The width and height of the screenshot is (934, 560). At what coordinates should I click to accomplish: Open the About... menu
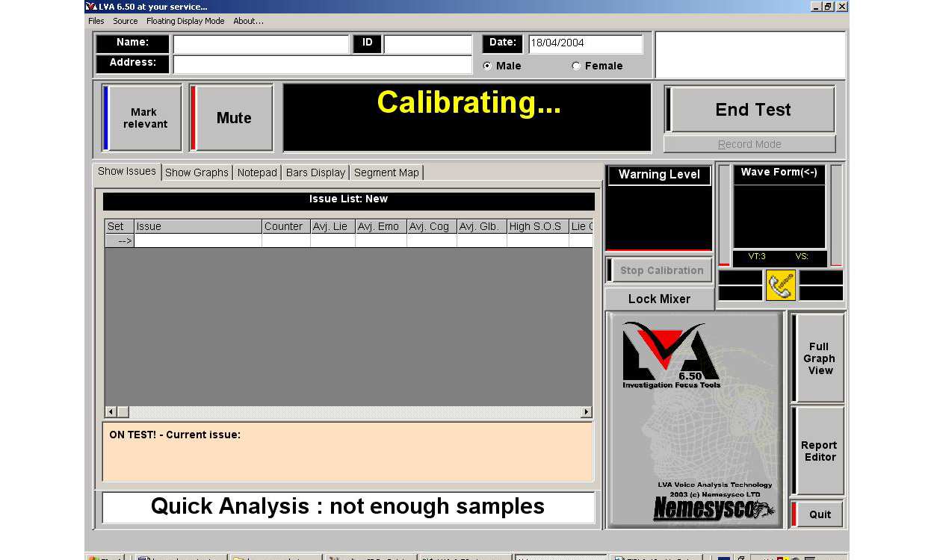pyautogui.click(x=248, y=21)
